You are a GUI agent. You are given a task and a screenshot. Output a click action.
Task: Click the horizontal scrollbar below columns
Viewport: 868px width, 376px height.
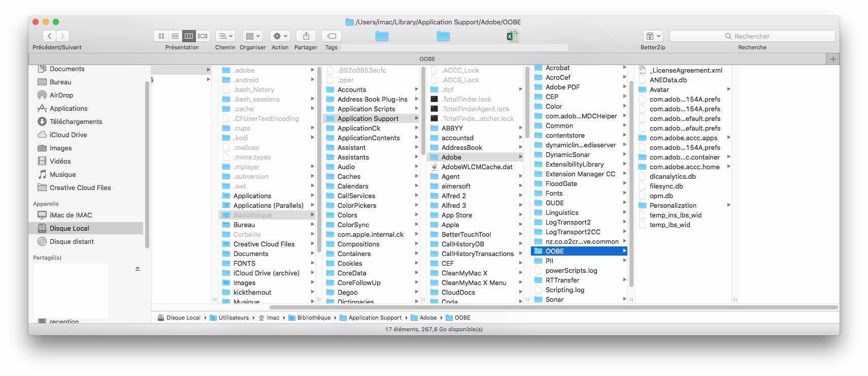click(x=553, y=307)
